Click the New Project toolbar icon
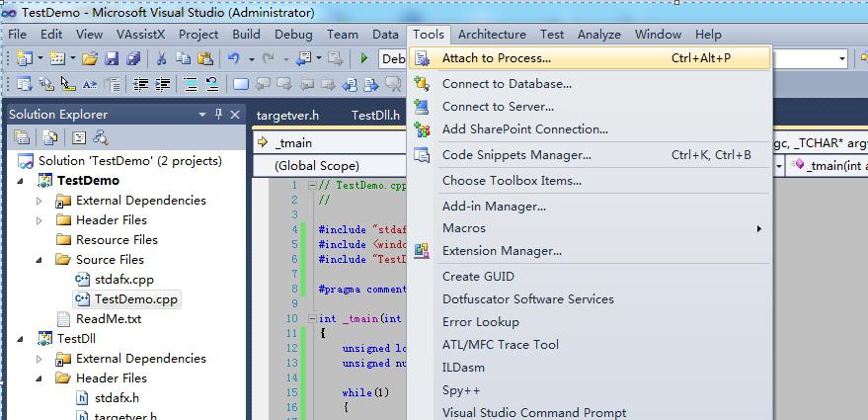868x420 pixels. click(x=25, y=58)
